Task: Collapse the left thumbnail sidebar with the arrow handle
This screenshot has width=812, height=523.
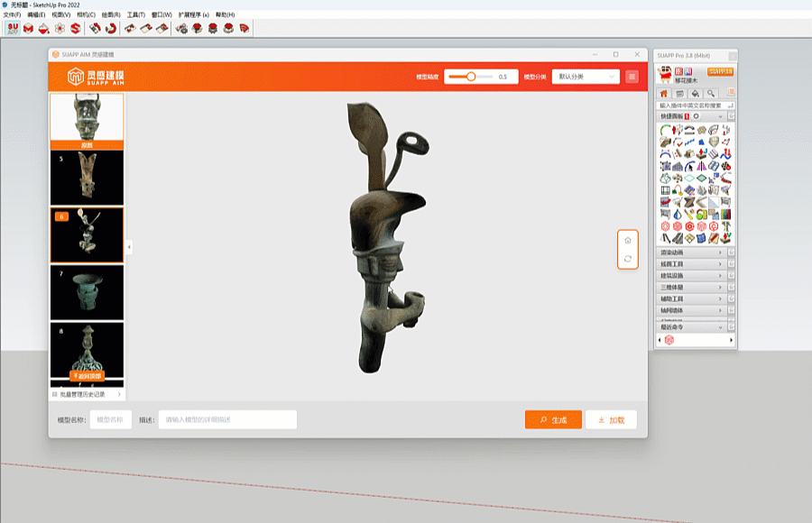Action: 128,246
